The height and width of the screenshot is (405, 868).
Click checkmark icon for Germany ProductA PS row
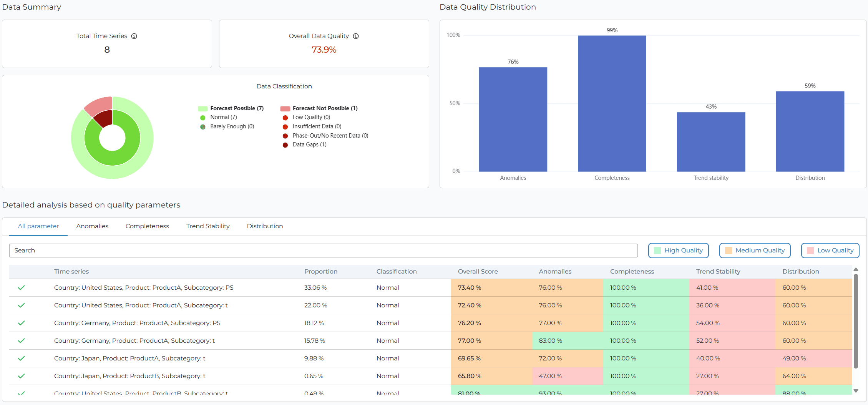pos(22,323)
